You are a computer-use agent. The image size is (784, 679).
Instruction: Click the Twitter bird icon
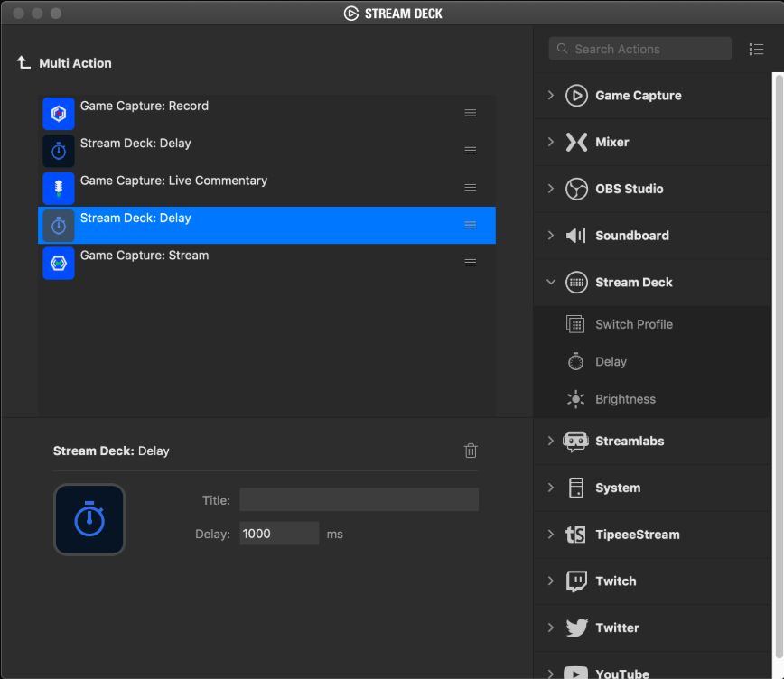coord(576,628)
